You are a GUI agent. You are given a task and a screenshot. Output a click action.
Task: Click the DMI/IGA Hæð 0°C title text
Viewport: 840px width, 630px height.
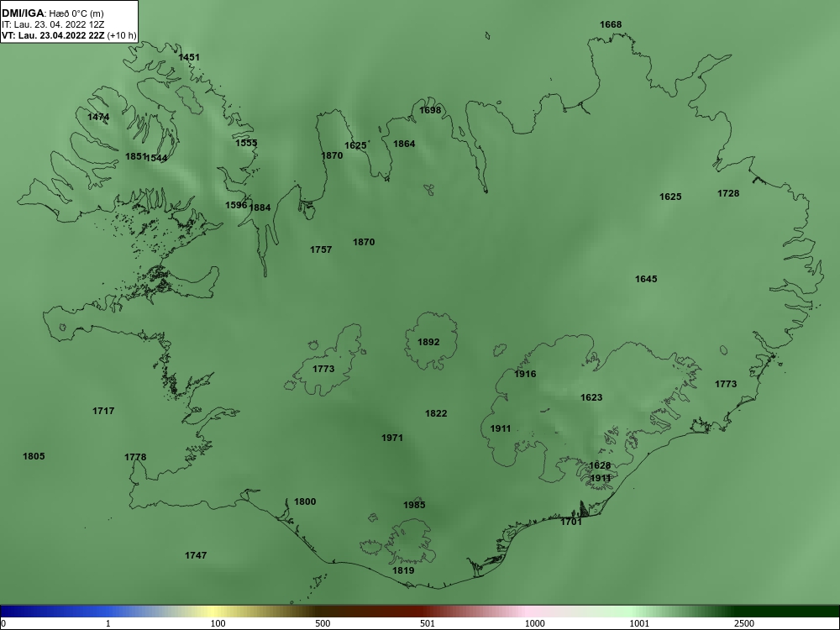pyautogui.click(x=52, y=13)
